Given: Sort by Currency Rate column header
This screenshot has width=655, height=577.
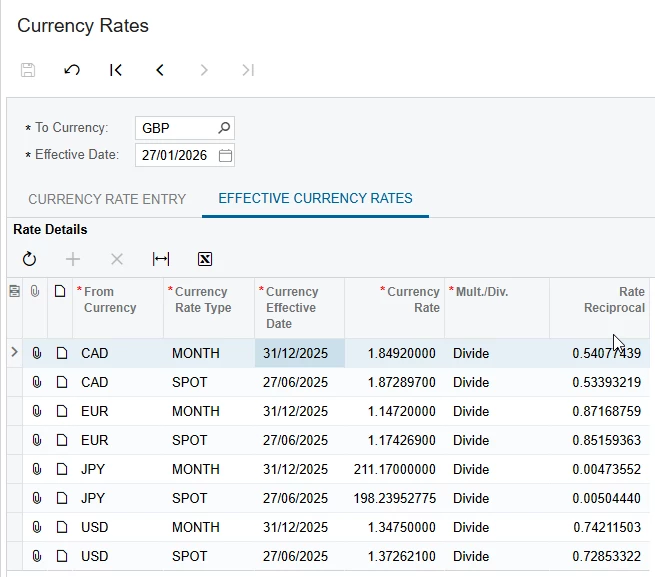Looking at the screenshot, I should 395,308.
